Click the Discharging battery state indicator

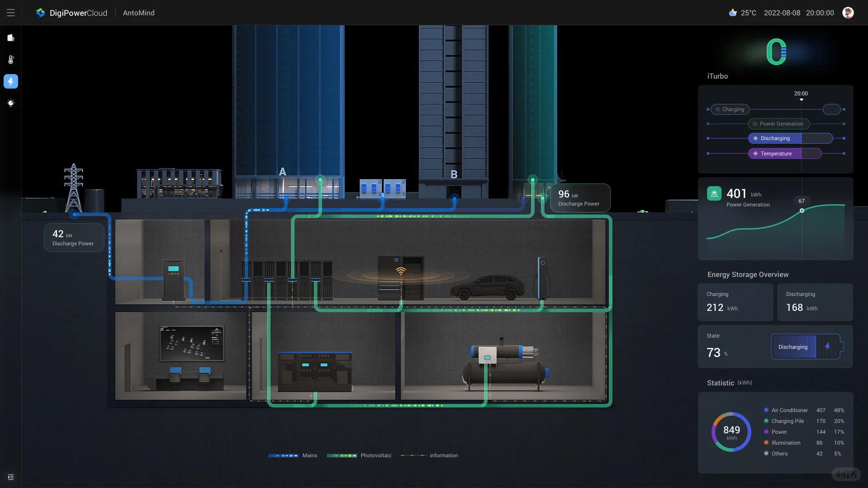pos(806,347)
